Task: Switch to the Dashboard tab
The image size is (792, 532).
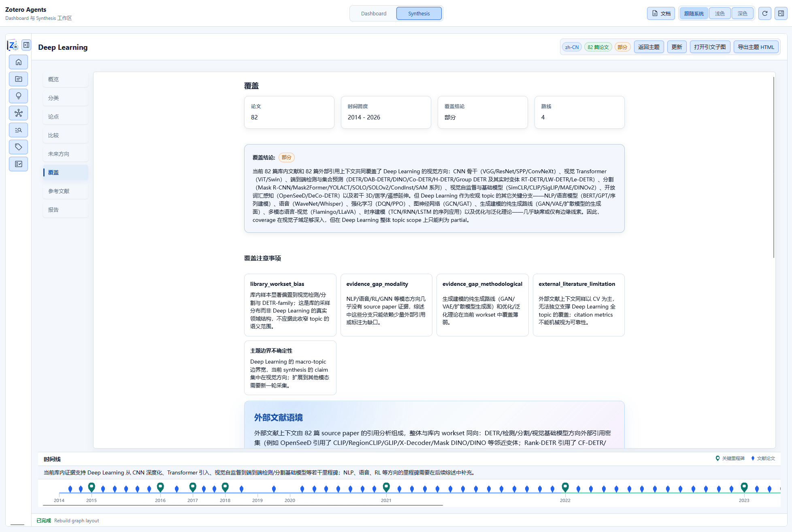Action: 374,13
